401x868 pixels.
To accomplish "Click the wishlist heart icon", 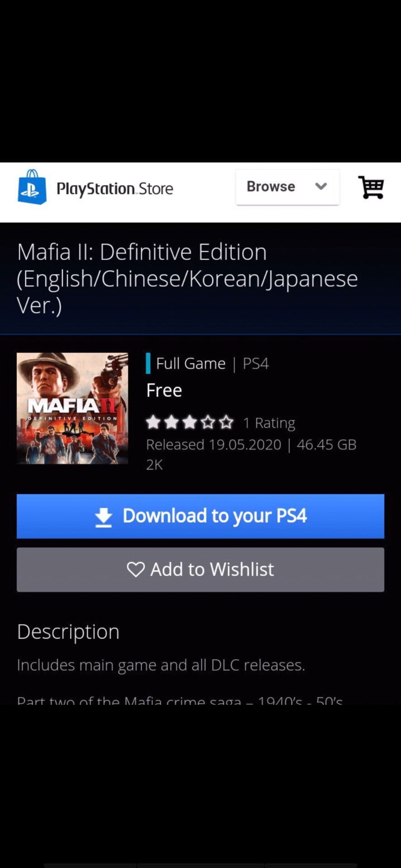I will pos(136,569).
